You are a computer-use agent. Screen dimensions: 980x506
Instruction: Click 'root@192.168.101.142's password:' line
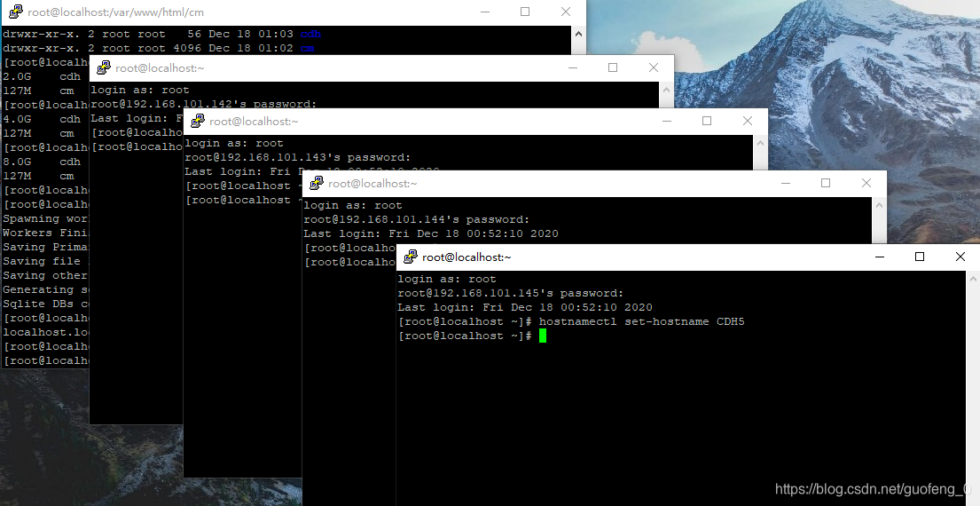coord(204,104)
